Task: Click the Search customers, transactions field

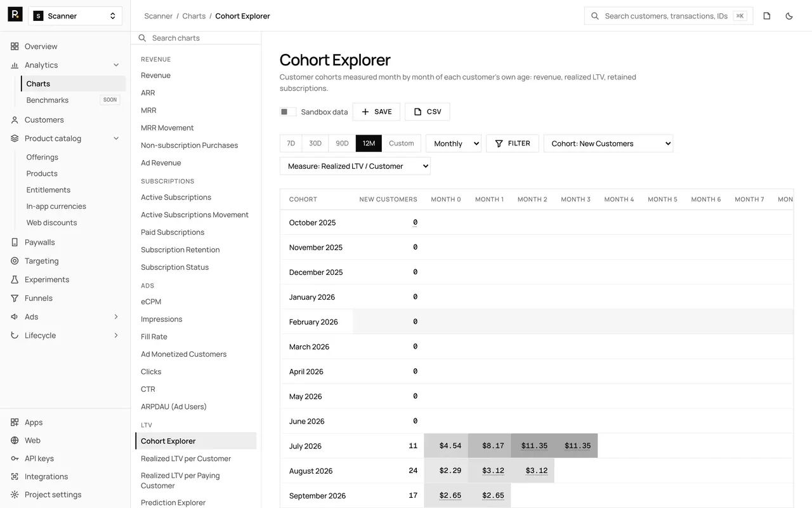Action: pos(668,16)
